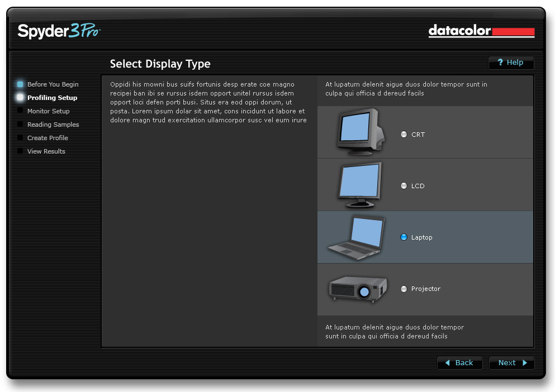Click the datacolor logo
Viewport: 555px width, 392px height.
pos(481,31)
